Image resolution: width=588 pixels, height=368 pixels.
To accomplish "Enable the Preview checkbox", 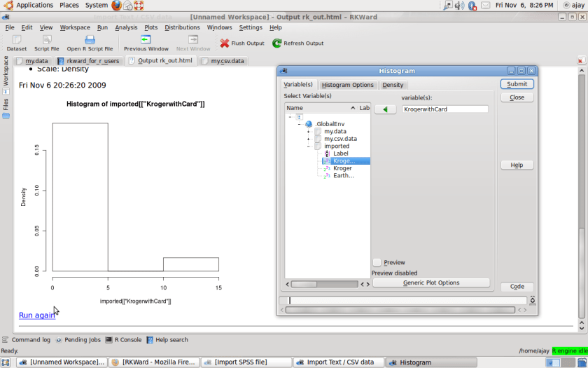I will point(377,262).
